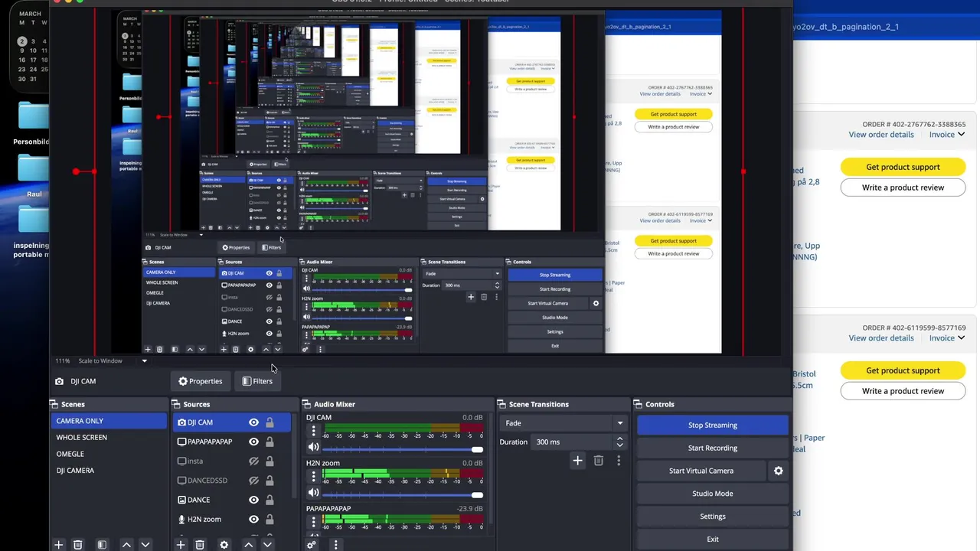Add a transition in main Scene Transitions dock
The width and height of the screenshot is (980, 551).
coord(578,461)
